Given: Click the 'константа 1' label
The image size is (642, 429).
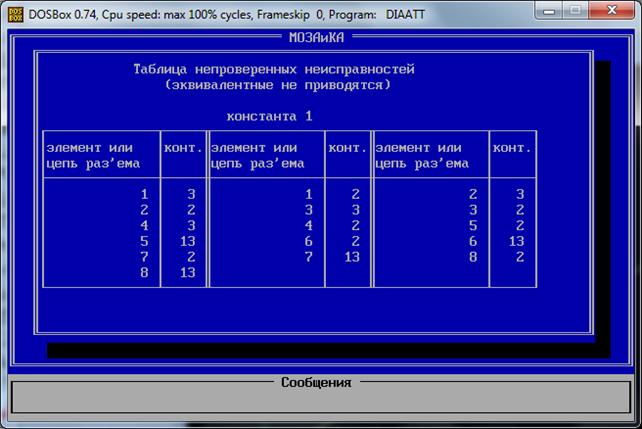Looking at the screenshot, I should coord(269,116).
